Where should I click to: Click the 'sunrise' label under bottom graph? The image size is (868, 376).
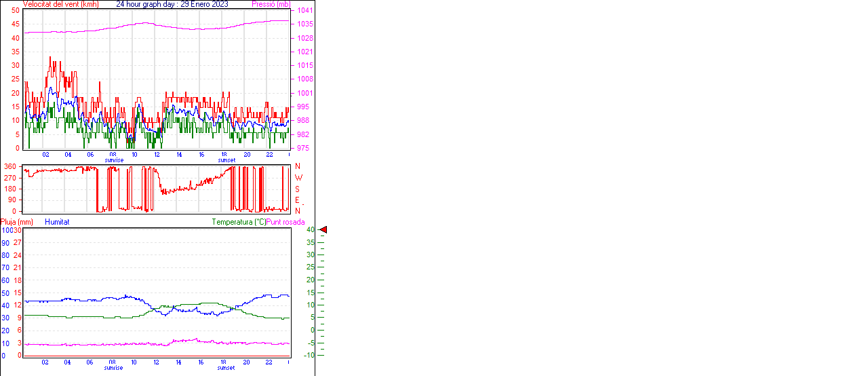click(x=114, y=368)
